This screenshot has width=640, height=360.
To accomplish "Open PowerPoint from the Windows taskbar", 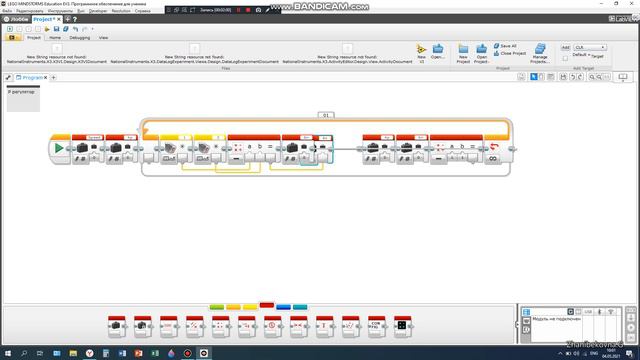I will click(x=138, y=353).
